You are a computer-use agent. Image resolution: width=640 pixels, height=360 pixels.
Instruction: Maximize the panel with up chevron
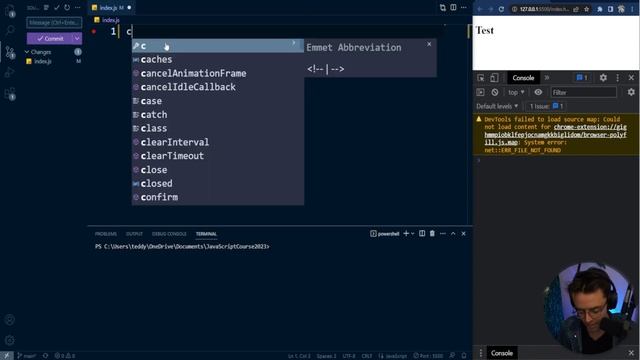(453, 233)
